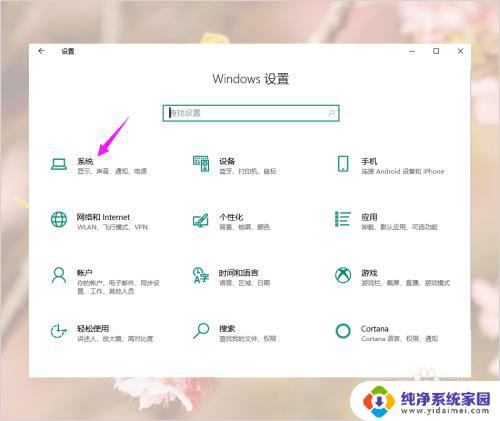Select the 网络和 Internet title
Image resolution: width=500 pixels, height=421 pixels.
pyautogui.click(x=103, y=217)
